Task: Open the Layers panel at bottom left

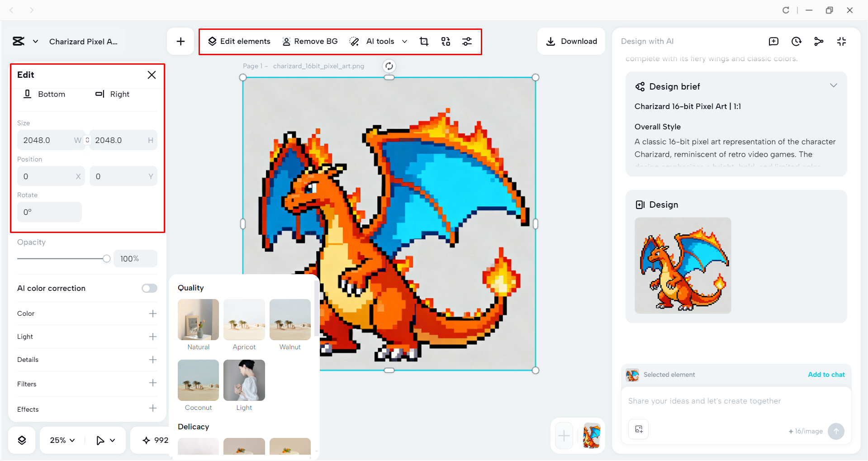Action: (21, 439)
